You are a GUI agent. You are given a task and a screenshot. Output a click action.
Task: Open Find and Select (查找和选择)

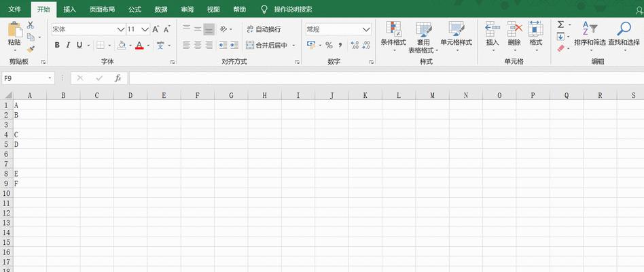[x=624, y=36]
